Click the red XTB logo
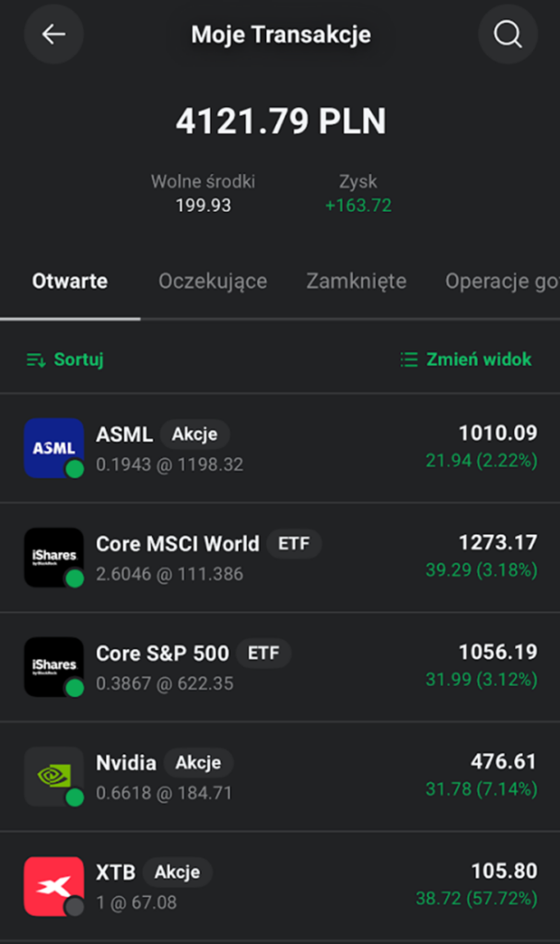 (x=53, y=886)
